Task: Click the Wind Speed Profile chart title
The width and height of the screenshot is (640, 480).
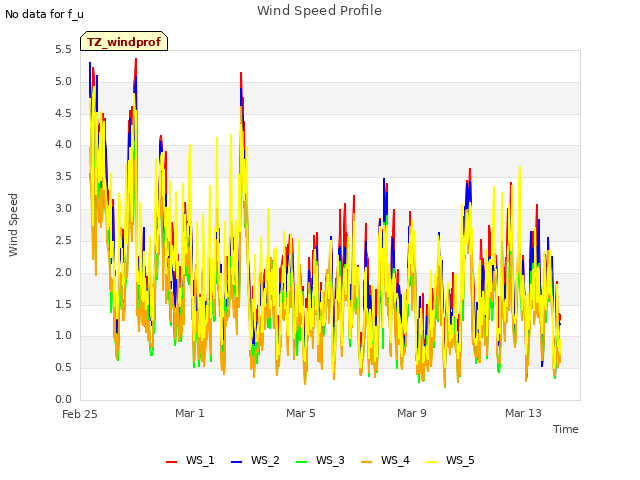Action: [x=319, y=11]
